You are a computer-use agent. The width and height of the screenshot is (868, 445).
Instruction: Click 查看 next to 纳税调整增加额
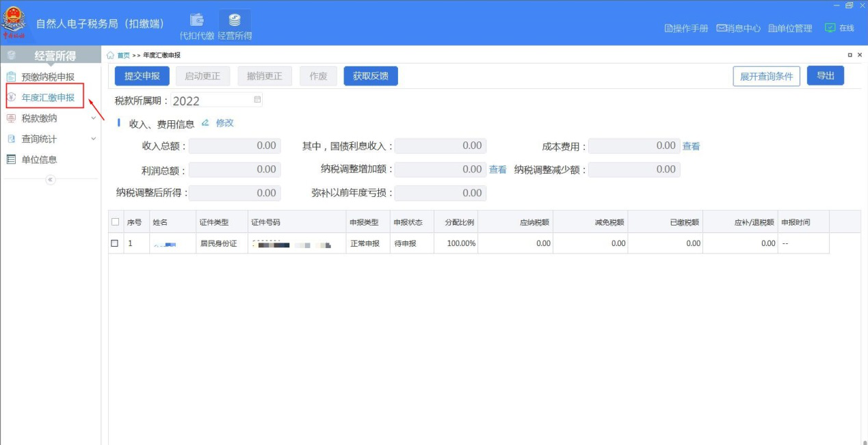point(498,170)
